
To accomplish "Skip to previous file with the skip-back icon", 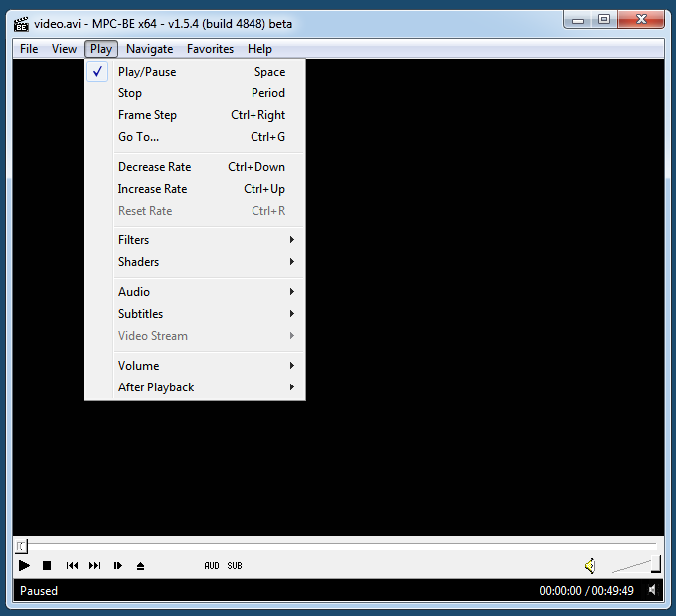I will [72, 565].
